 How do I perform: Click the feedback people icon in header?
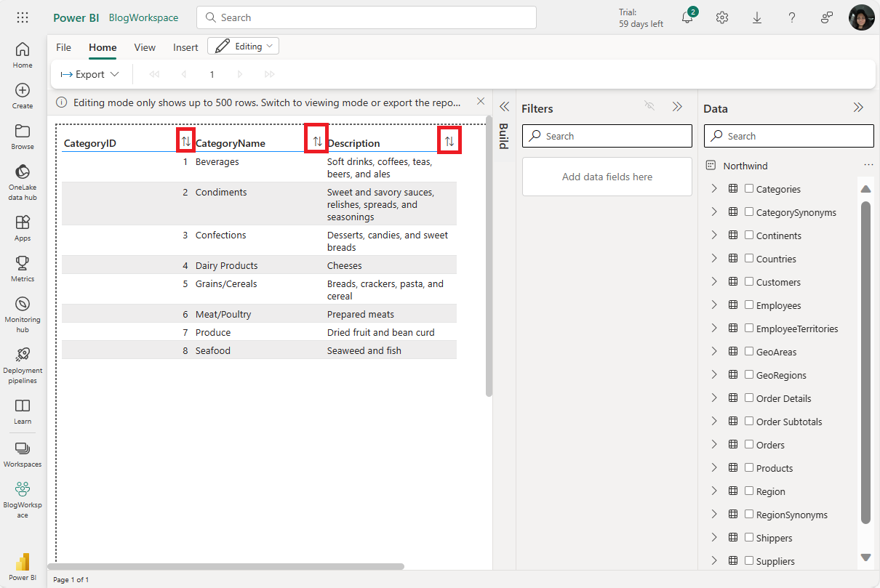[827, 17]
